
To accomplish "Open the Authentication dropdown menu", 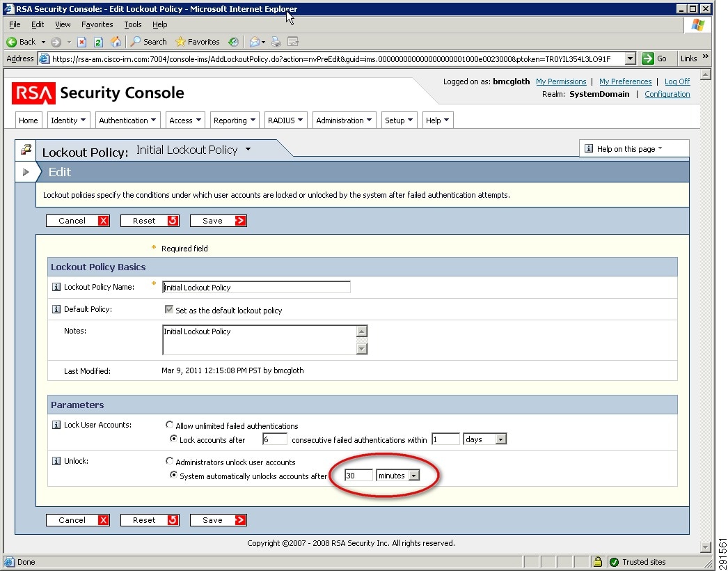I will pyautogui.click(x=127, y=120).
